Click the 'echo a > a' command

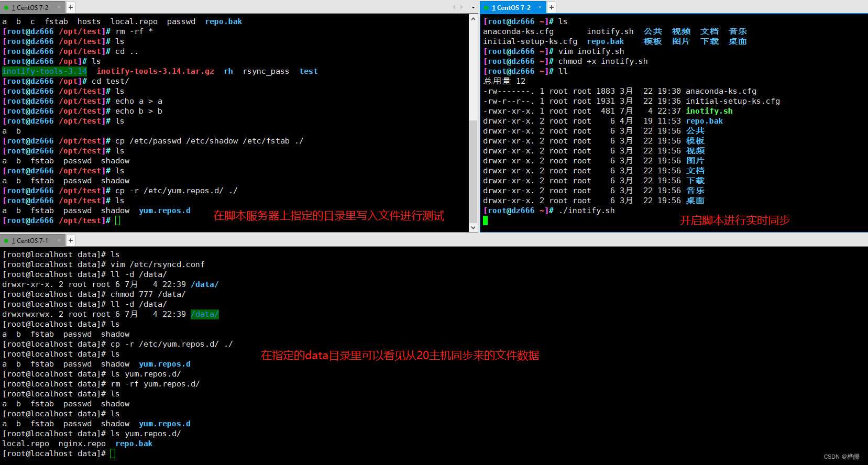click(x=139, y=101)
